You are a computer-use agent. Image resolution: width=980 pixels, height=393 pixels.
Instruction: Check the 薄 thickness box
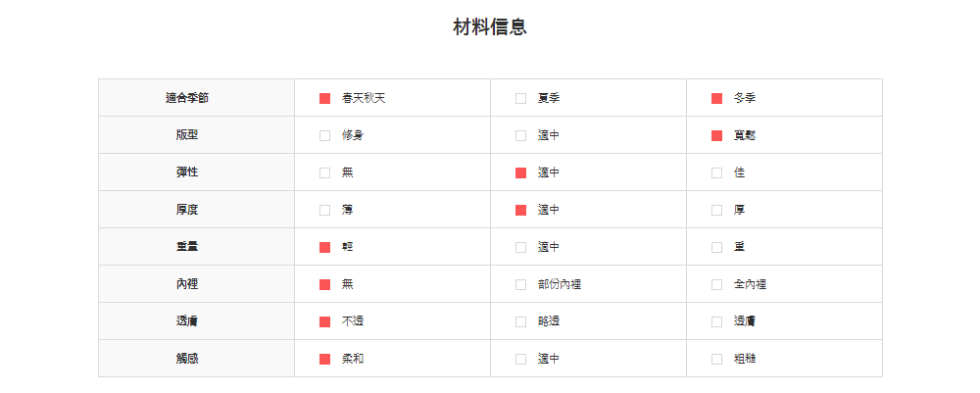click(324, 210)
